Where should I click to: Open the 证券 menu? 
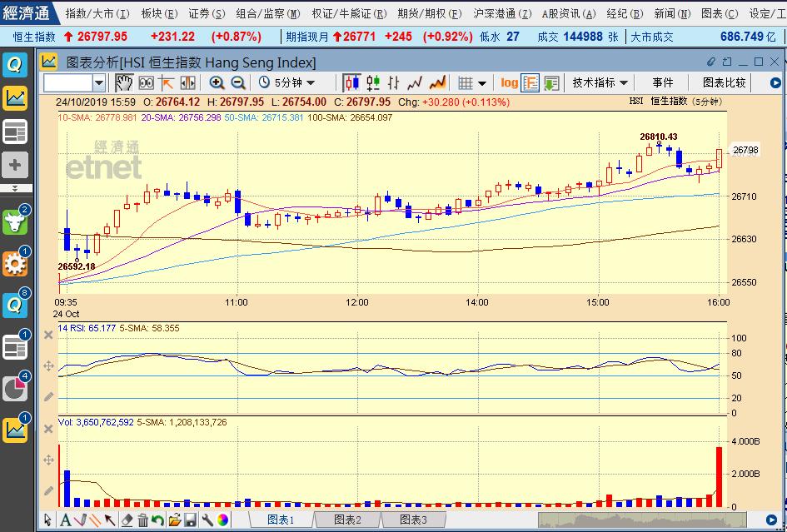point(207,13)
